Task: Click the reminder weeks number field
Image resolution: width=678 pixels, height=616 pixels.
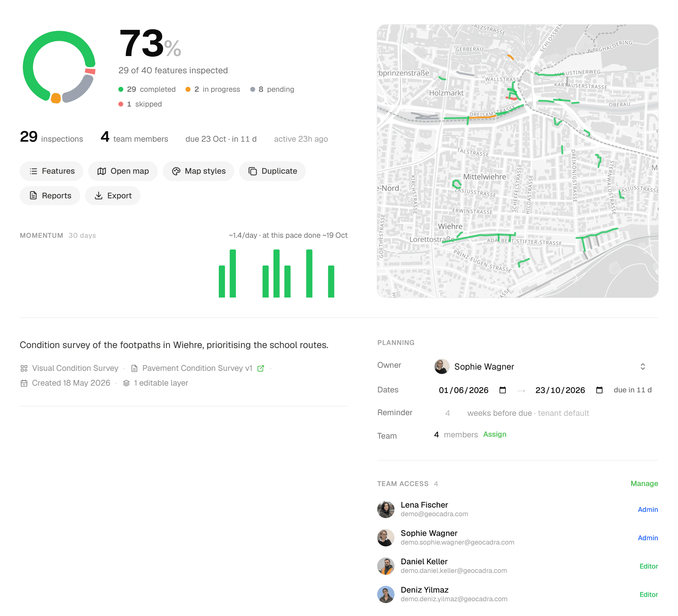Action: point(447,413)
